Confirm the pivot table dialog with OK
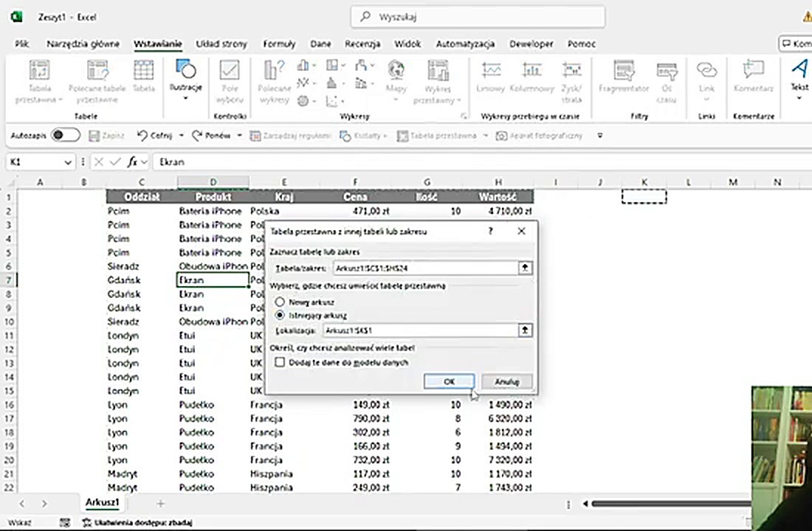The width and height of the screenshot is (812, 531). click(x=449, y=381)
